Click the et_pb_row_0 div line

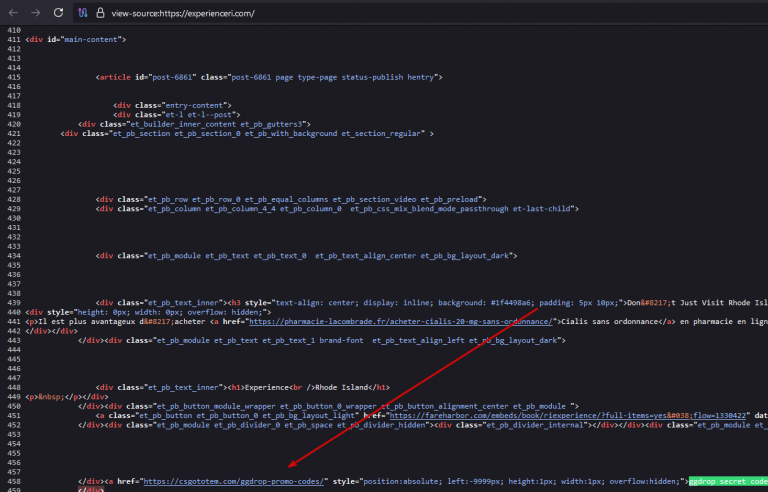[291, 199]
